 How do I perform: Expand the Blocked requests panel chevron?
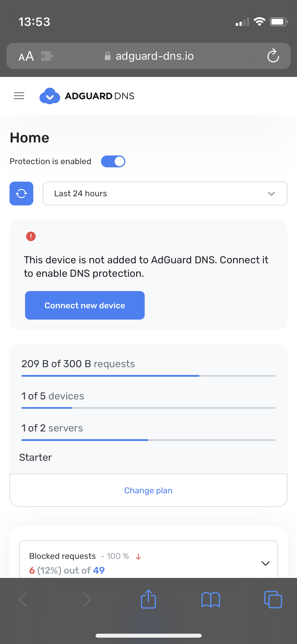point(265,563)
